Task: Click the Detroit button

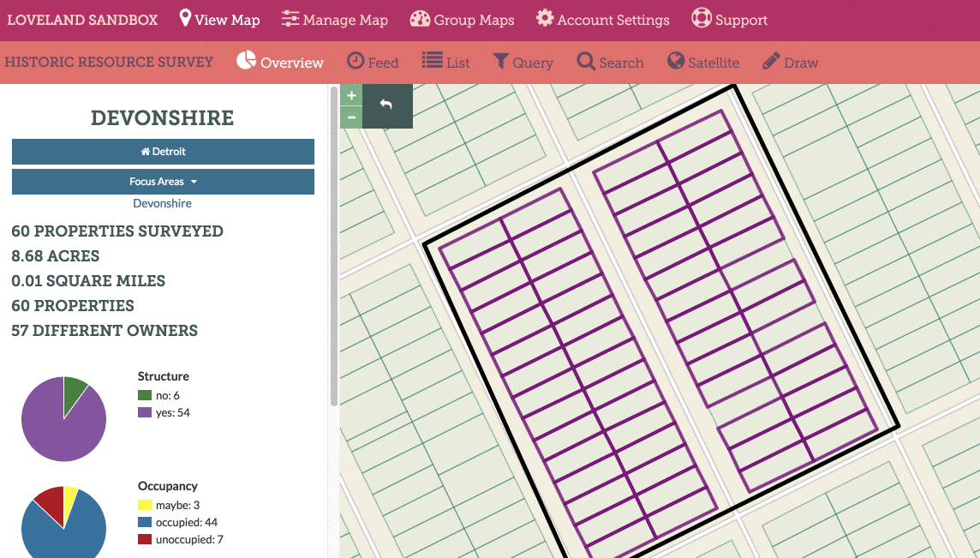Action: [x=163, y=152]
